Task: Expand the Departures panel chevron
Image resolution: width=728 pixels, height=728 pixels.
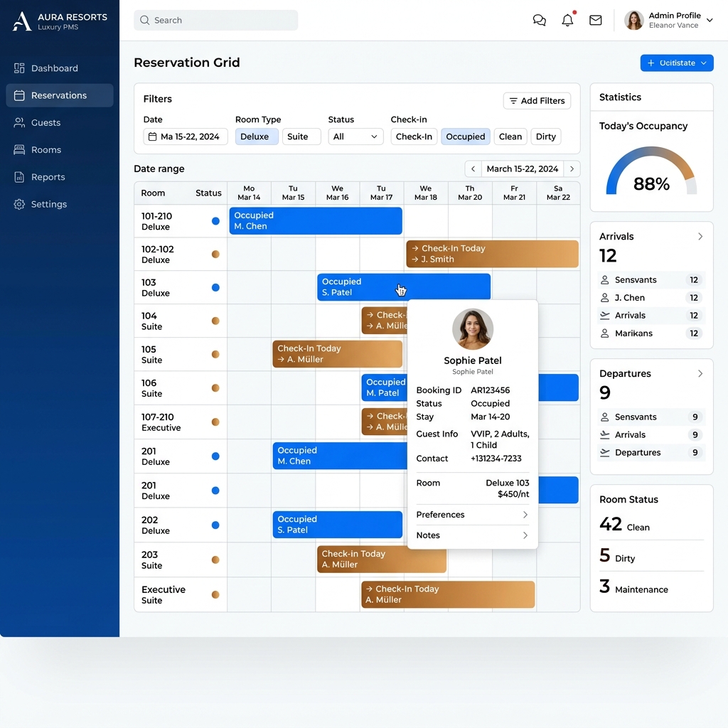Action: coord(700,373)
